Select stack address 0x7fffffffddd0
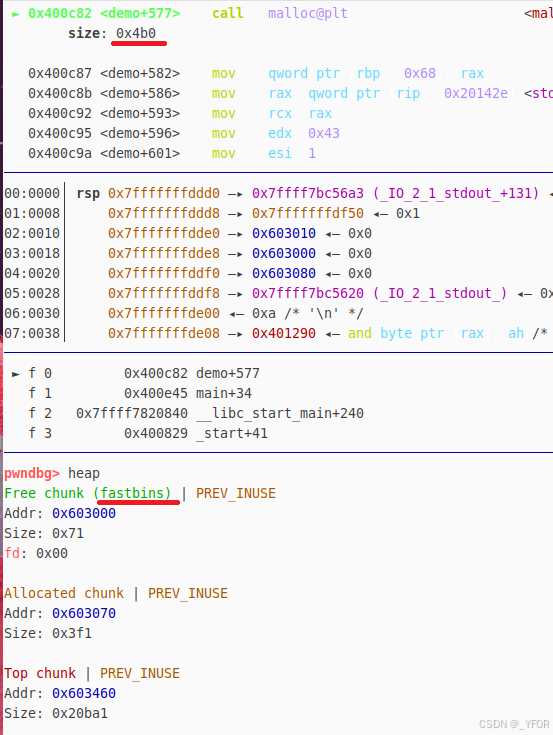 (164, 193)
